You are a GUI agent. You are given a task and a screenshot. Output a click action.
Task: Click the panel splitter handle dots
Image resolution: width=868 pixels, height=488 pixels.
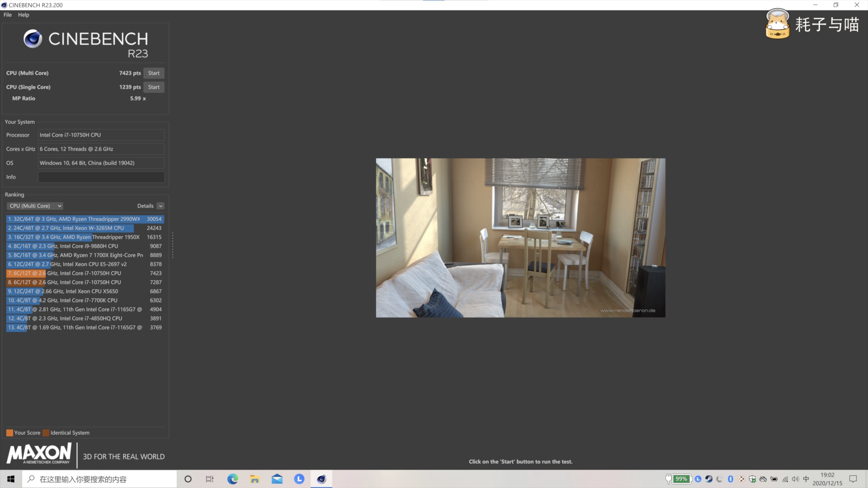coord(173,245)
